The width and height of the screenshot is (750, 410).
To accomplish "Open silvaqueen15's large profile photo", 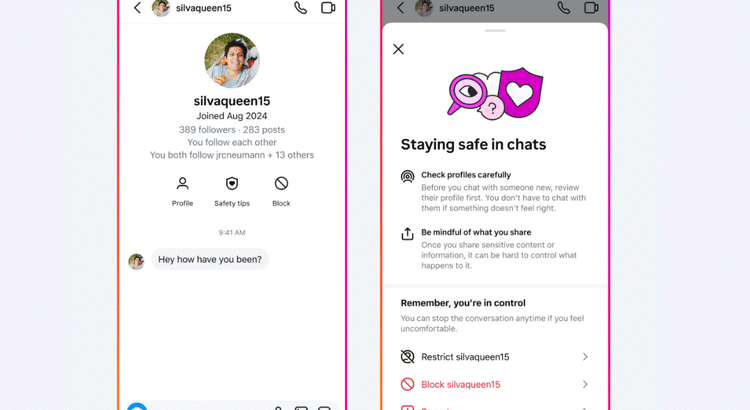I will point(232,60).
